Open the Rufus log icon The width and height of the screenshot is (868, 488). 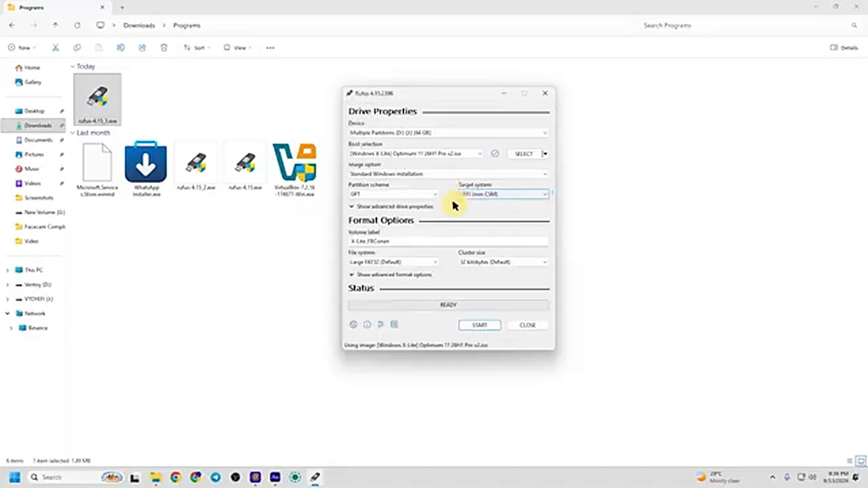coord(394,325)
